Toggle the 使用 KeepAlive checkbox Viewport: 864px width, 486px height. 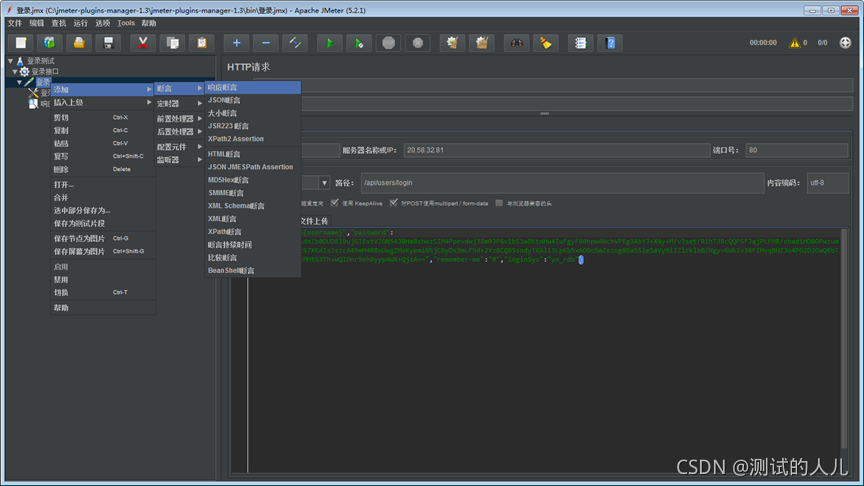point(334,203)
